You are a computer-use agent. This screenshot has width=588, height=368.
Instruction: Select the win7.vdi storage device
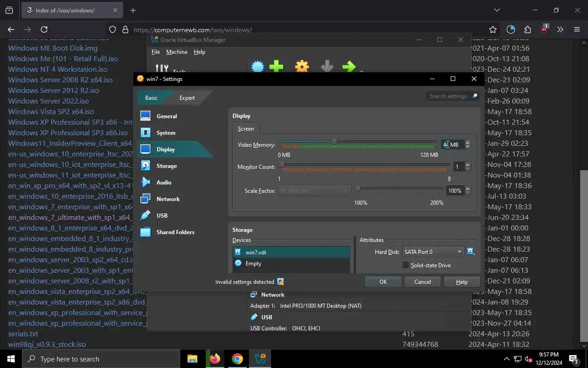point(291,252)
